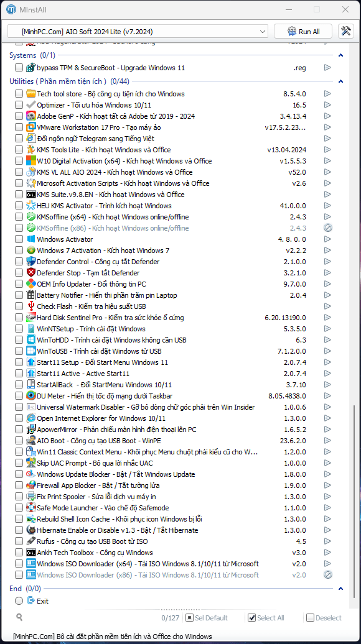Click the Start11 Setup row text
361x644 pixels.
[x=102, y=362]
